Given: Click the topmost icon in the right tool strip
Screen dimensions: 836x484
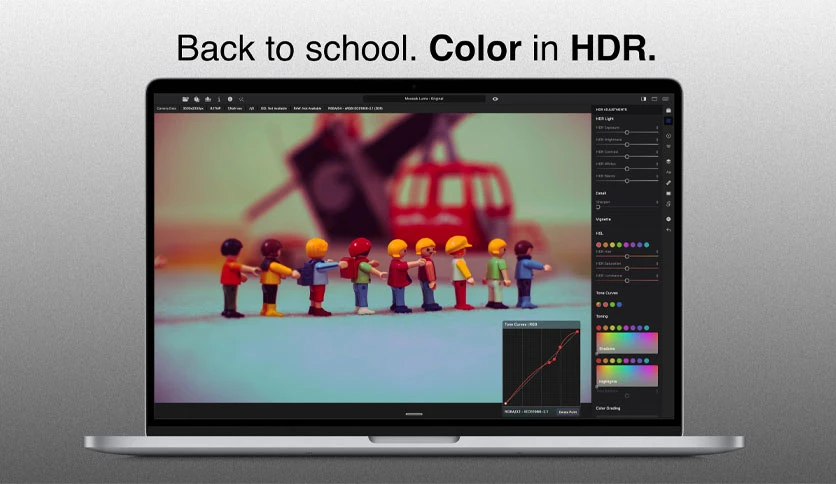Looking at the screenshot, I should tap(669, 110).
